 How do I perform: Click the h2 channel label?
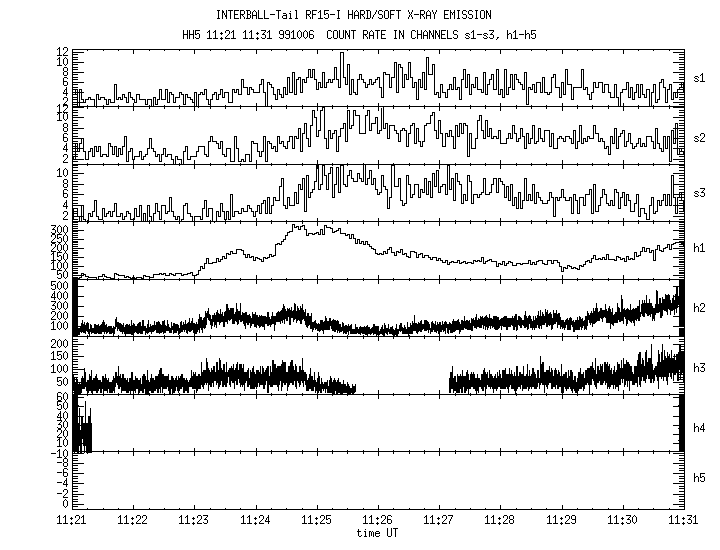(x=699, y=308)
